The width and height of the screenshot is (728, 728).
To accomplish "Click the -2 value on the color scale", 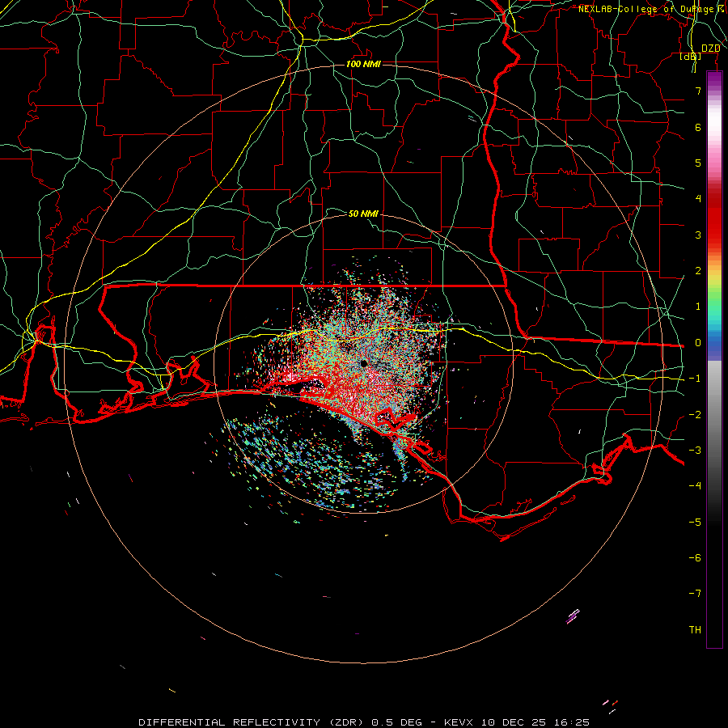I will pos(695,415).
